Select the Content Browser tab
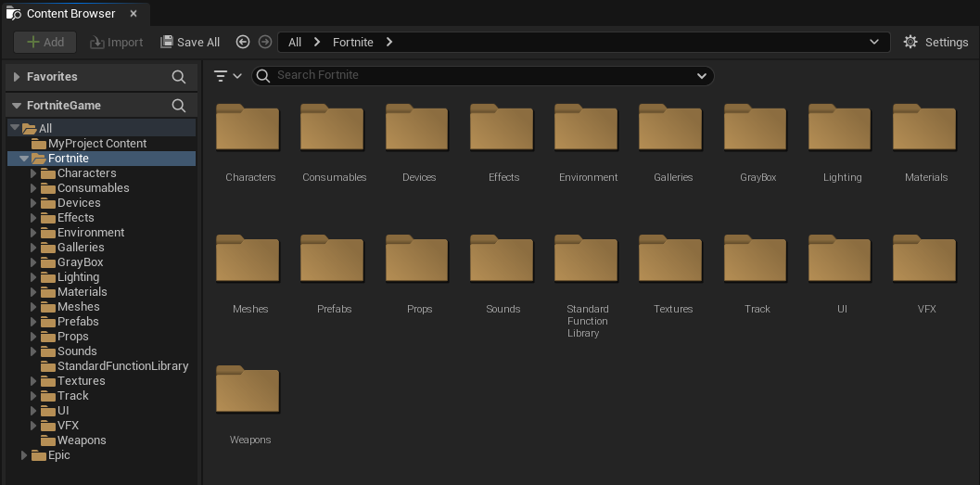 (70, 14)
